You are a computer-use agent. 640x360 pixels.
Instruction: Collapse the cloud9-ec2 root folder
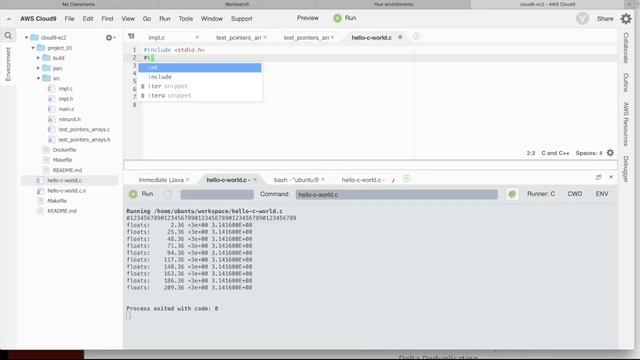point(27,38)
